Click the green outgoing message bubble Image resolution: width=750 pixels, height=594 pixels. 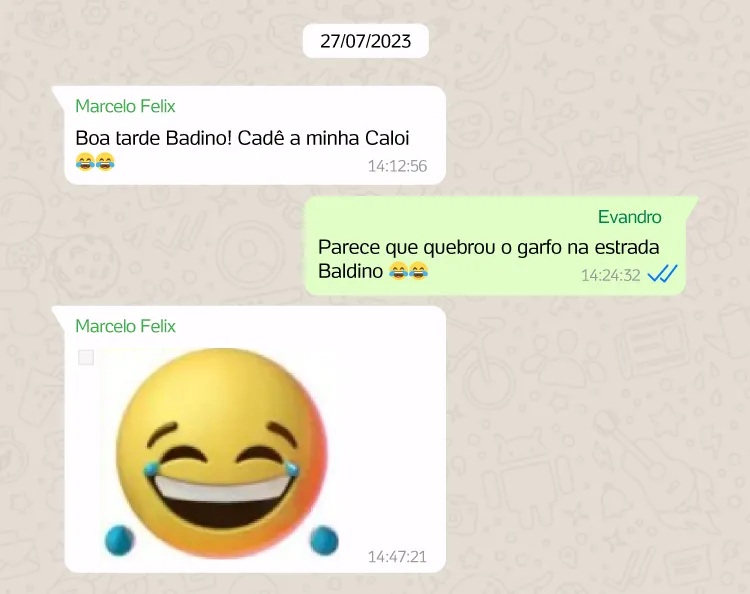point(501,246)
